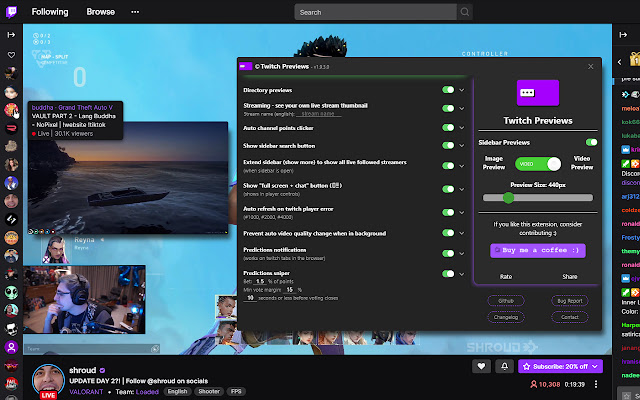Go to the Browse tab
Viewport: 640px width, 400px height.
click(x=100, y=13)
